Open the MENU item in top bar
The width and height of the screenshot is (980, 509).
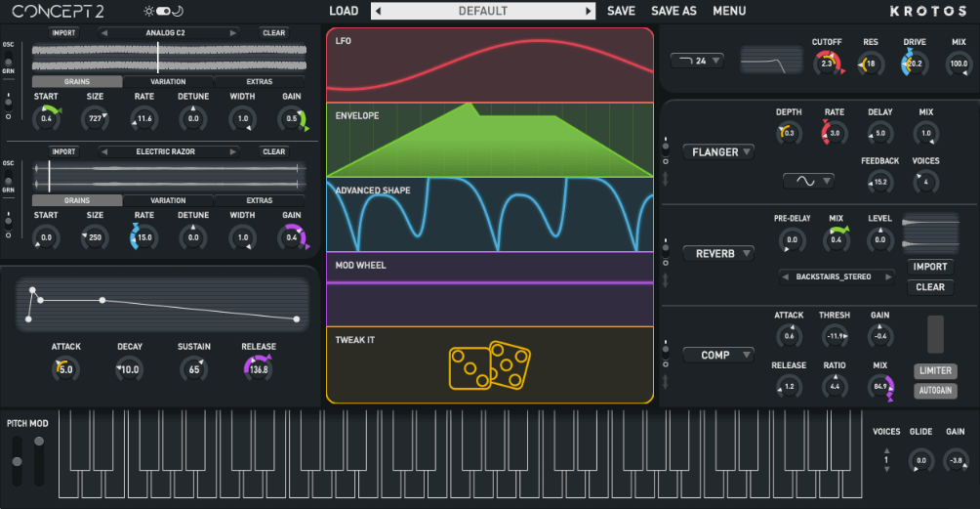(x=729, y=12)
